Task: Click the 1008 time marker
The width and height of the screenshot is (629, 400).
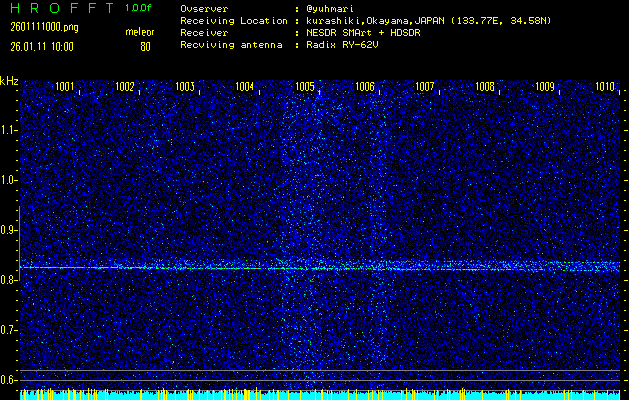Action: click(x=485, y=86)
